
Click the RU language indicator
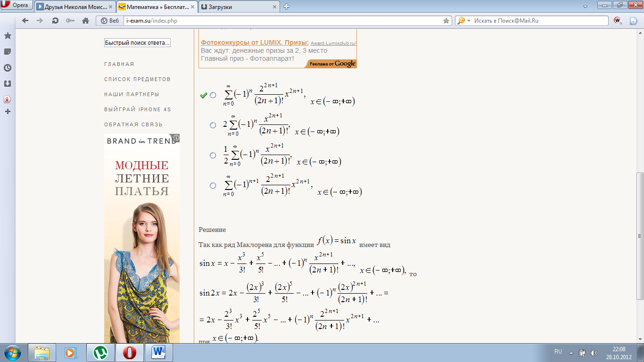click(x=558, y=352)
